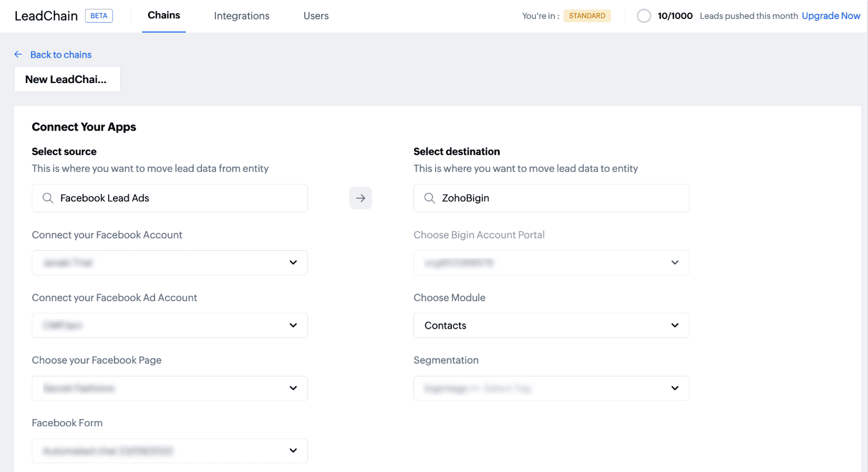Expand the Facebook Ad Account dropdown

(170, 326)
